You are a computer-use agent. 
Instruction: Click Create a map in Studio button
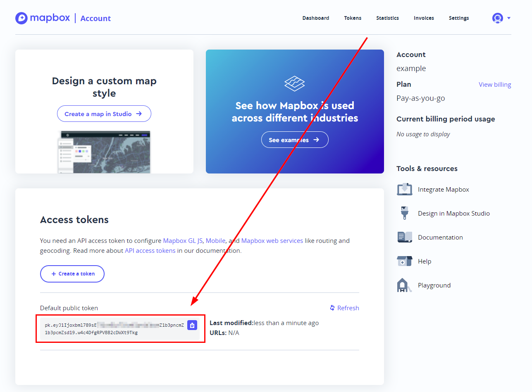coord(104,114)
